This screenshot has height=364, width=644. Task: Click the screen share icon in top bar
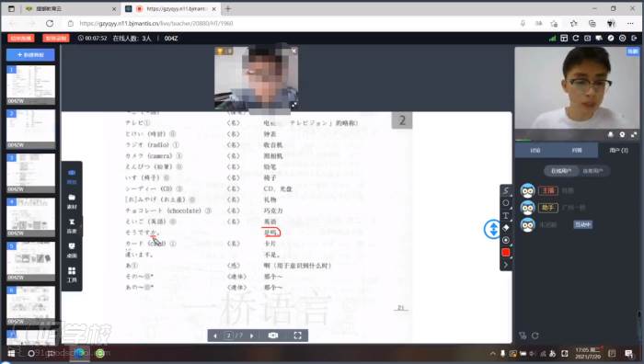coord(599,39)
